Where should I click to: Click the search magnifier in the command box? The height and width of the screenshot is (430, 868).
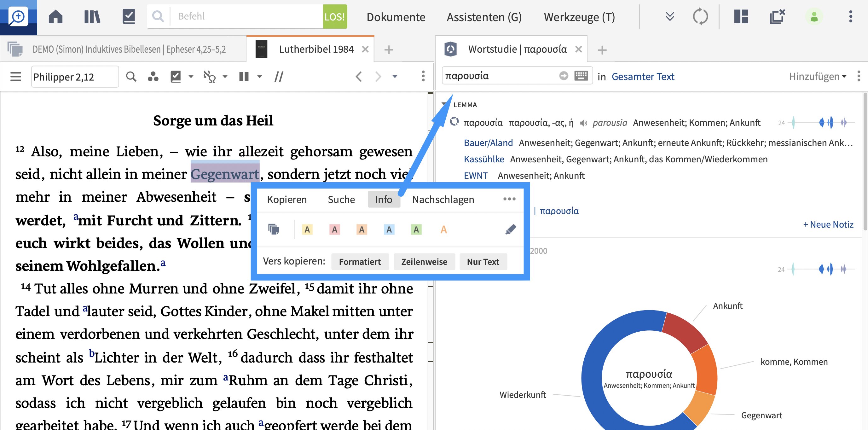(x=158, y=16)
